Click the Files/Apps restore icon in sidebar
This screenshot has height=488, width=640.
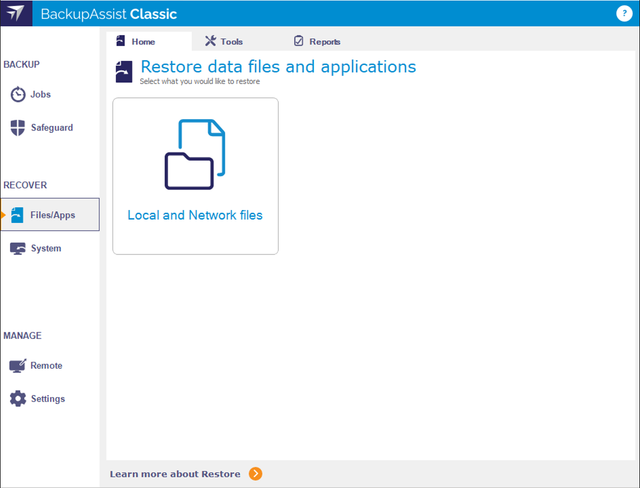tap(18, 215)
